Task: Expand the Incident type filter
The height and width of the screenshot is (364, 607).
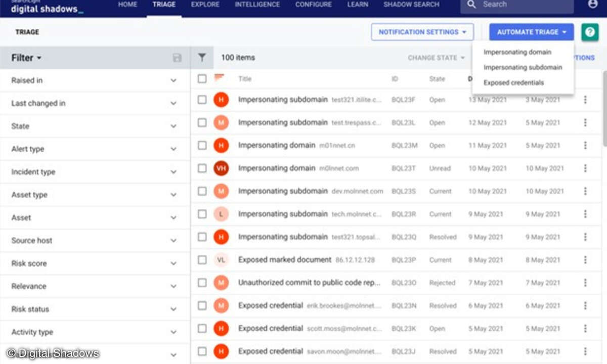Action: (x=95, y=172)
